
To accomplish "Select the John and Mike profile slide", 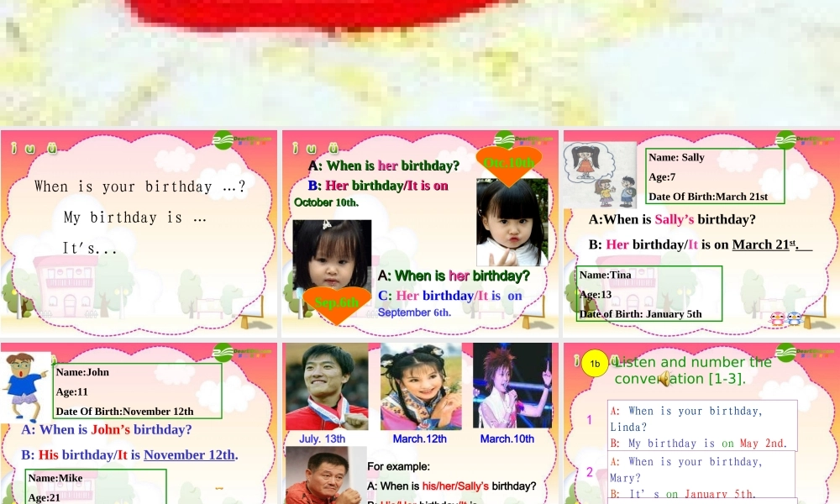I will (x=139, y=423).
